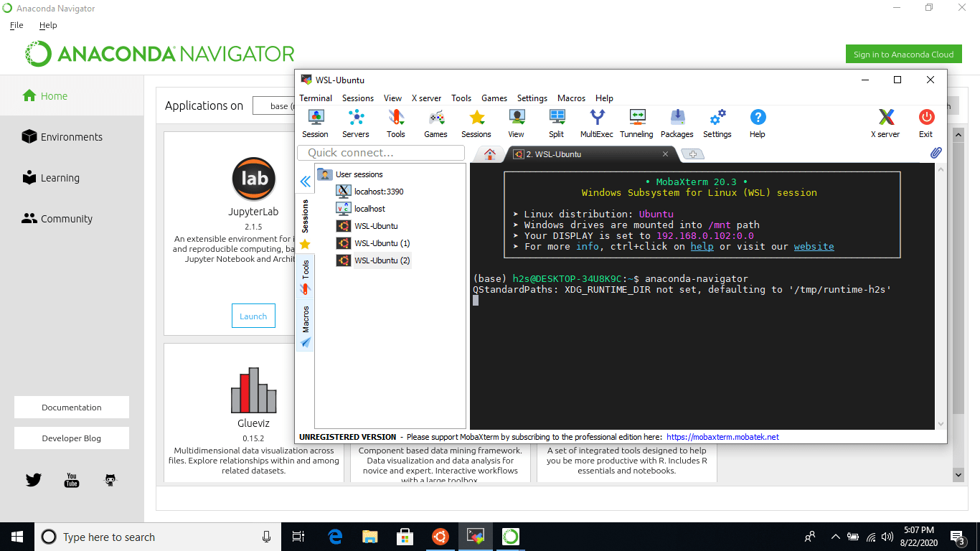The image size is (980, 551).
Task: Open MobaXterm Games
Action: (x=435, y=123)
